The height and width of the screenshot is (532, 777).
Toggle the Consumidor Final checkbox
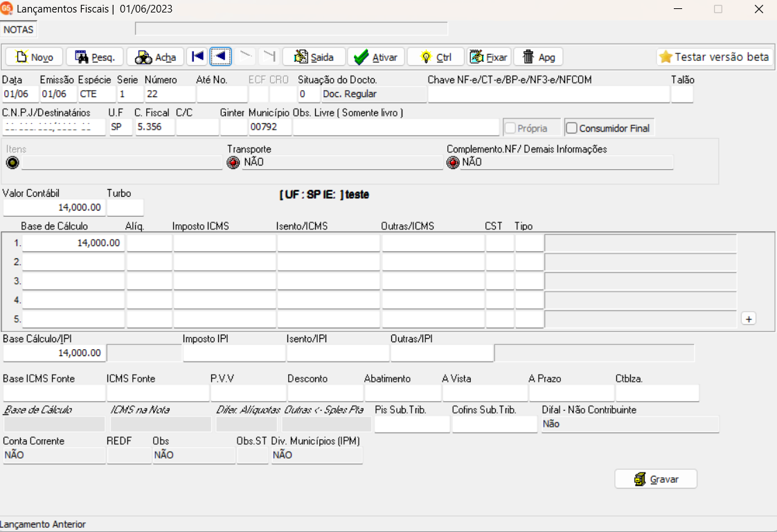[x=572, y=128]
